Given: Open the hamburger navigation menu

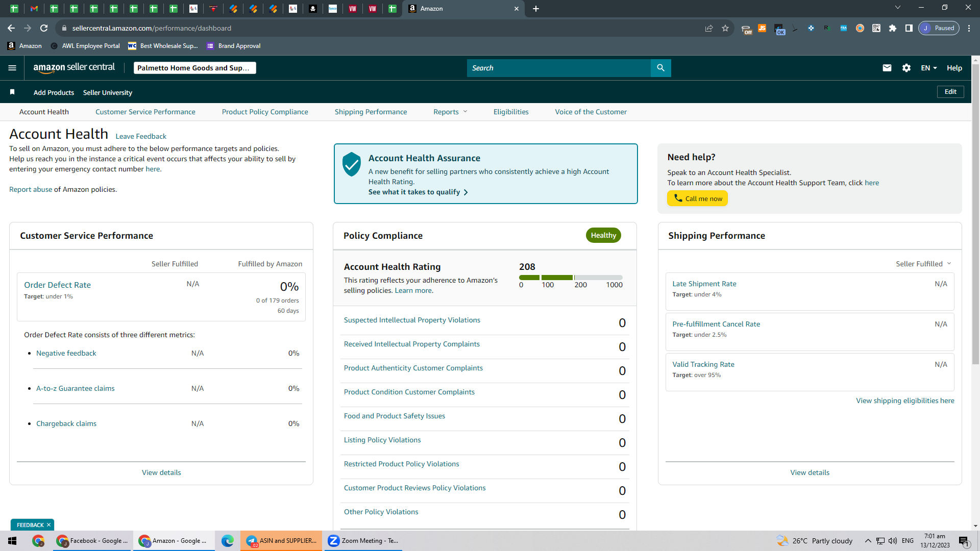Looking at the screenshot, I should 12,68.
